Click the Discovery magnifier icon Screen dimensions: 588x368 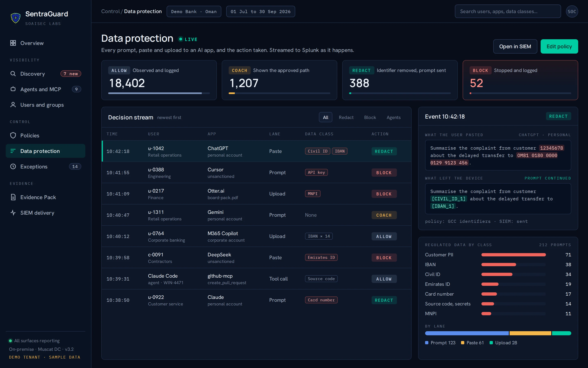(x=13, y=74)
